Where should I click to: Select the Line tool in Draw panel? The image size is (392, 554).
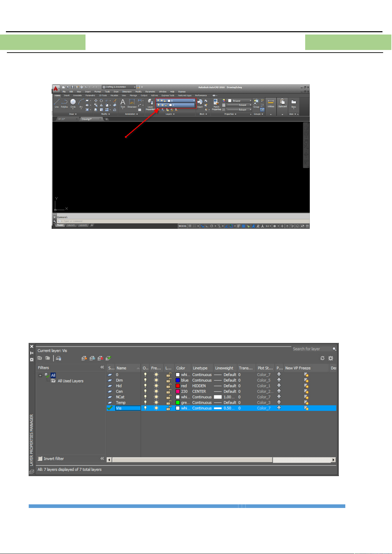[x=57, y=103]
